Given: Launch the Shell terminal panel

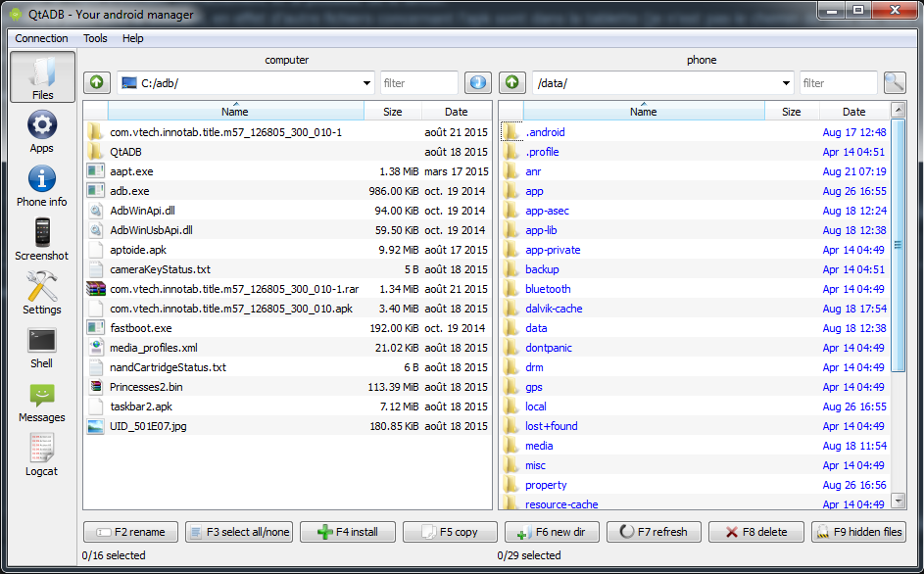Looking at the screenshot, I should point(42,347).
